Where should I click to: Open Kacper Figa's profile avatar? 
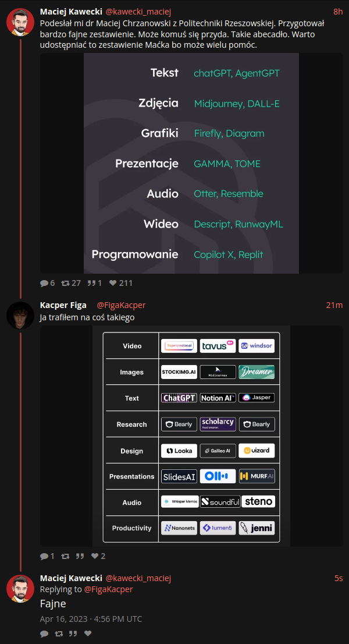coord(20,316)
